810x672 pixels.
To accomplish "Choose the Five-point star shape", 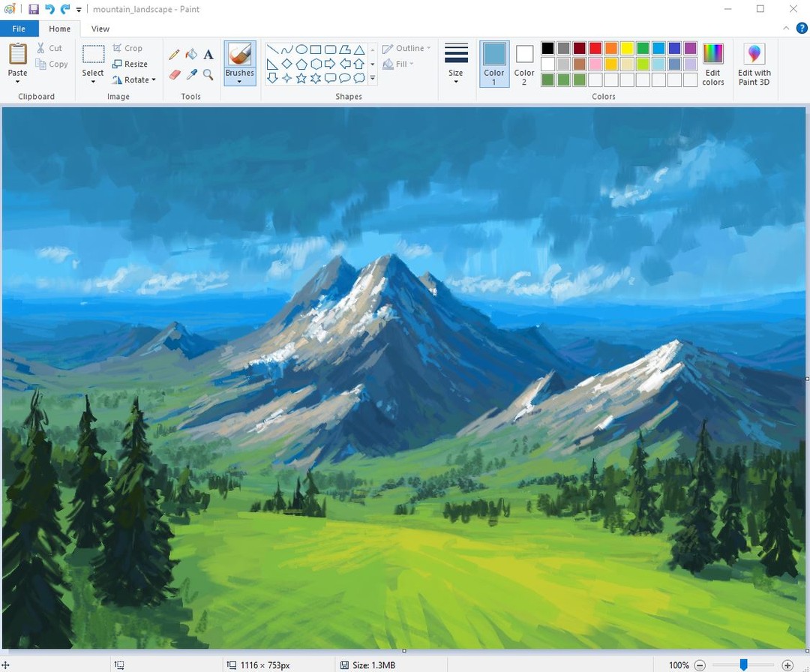I will click(301, 79).
